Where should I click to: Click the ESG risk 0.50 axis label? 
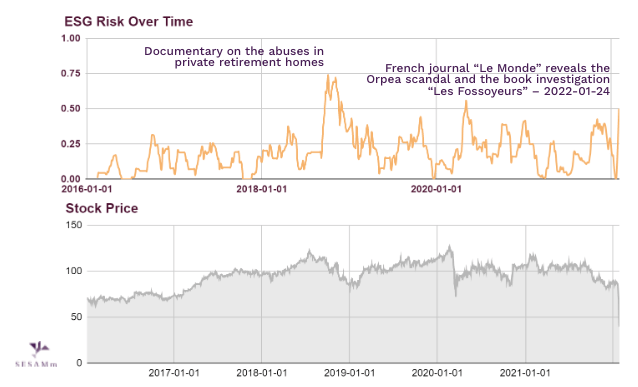click(71, 109)
